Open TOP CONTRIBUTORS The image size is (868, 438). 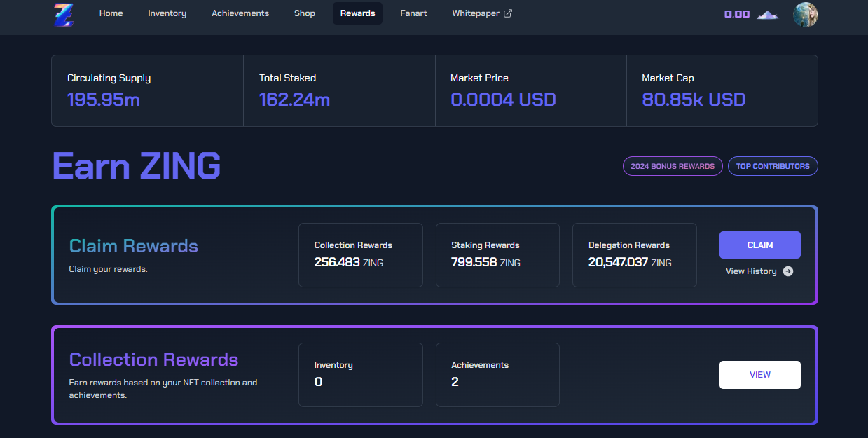(x=773, y=166)
